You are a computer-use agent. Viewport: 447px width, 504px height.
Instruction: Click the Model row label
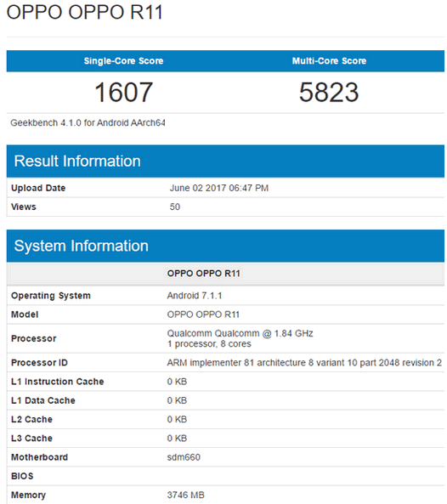25,314
